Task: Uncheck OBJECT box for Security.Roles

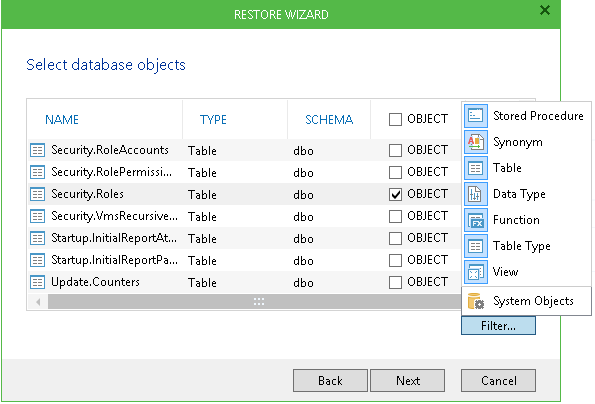Action: click(395, 194)
